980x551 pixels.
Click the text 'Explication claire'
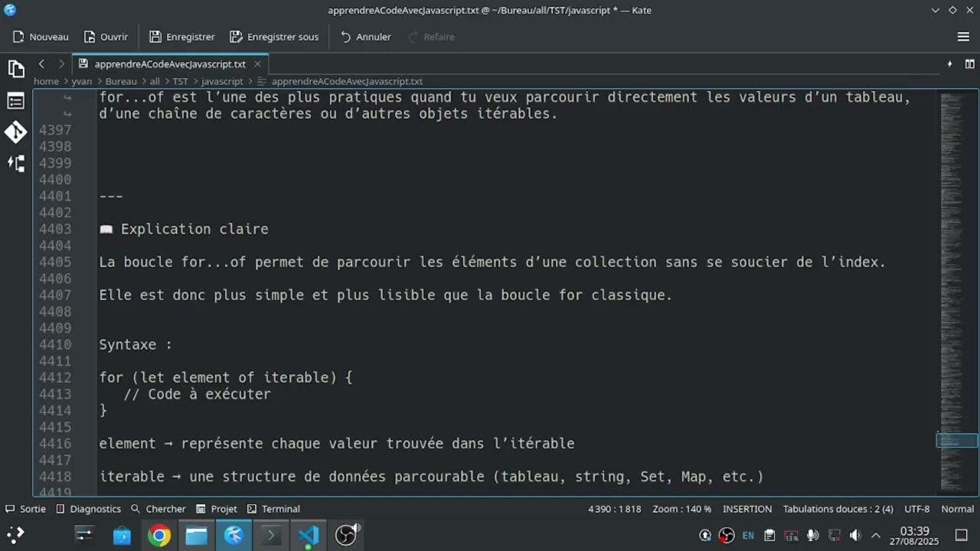pos(194,229)
